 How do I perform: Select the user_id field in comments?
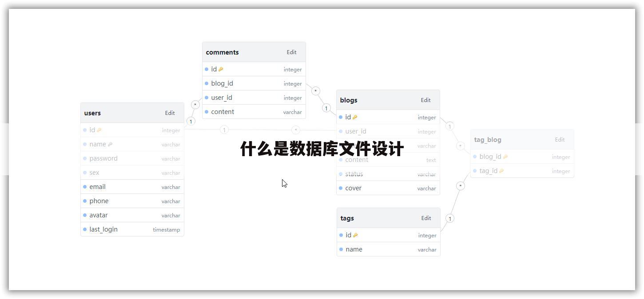[222, 98]
